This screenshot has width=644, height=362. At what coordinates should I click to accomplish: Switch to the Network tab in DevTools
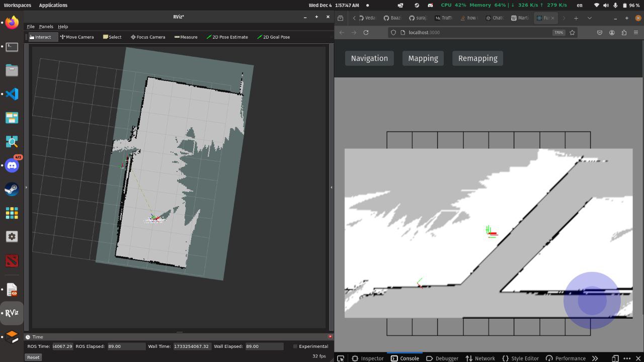[480, 358]
